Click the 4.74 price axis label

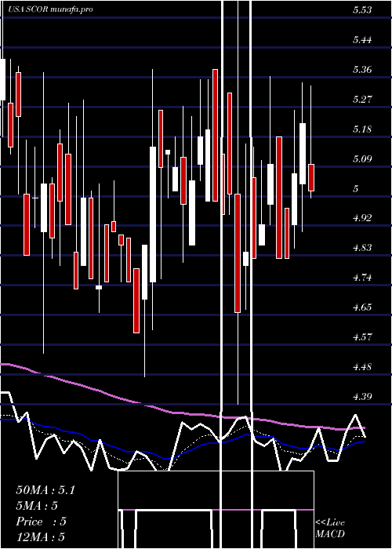tap(362, 278)
